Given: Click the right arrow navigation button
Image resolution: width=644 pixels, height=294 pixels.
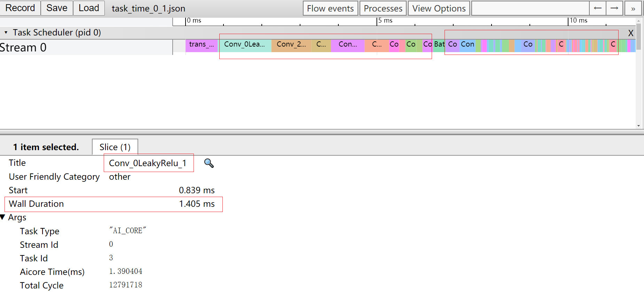Looking at the screenshot, I should (x=614, y=8).
